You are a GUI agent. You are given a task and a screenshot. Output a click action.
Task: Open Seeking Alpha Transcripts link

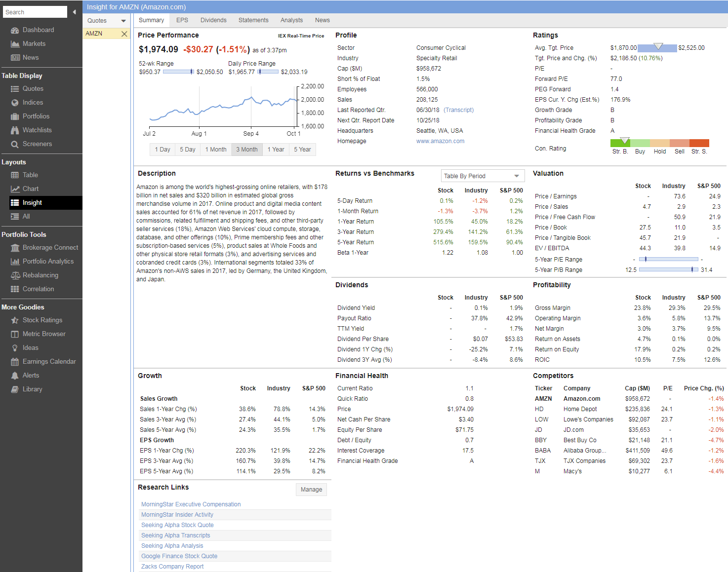(175, 535)
